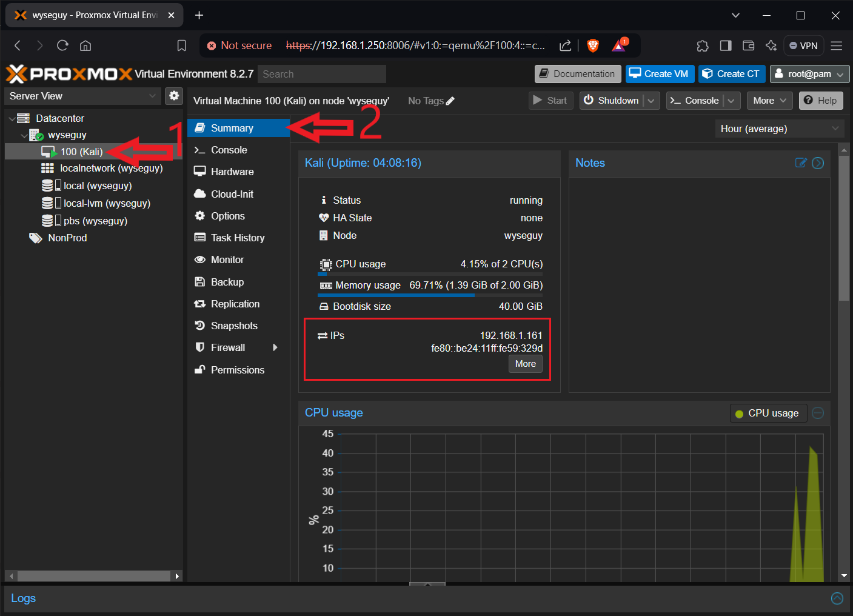
Task: Open the Hardware tab
Action: (239, 172)
